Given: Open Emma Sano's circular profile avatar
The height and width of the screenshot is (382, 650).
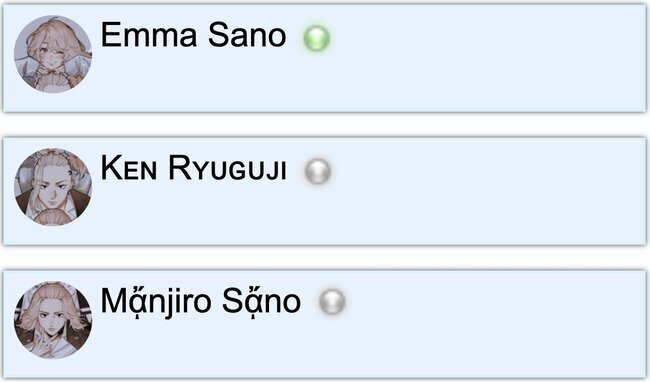Looking at the screenshot, I should 53,54.
